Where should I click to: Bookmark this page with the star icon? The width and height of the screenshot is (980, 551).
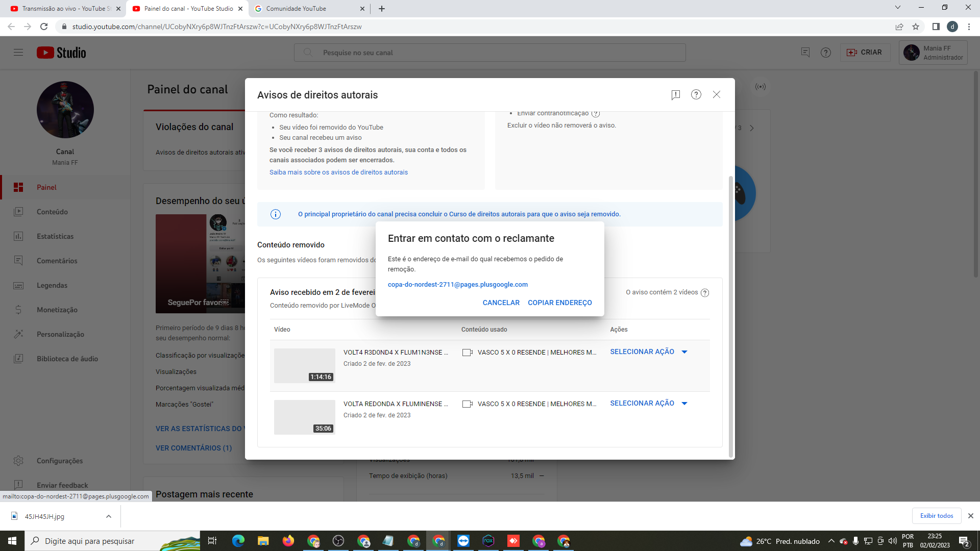pos(916,27)
